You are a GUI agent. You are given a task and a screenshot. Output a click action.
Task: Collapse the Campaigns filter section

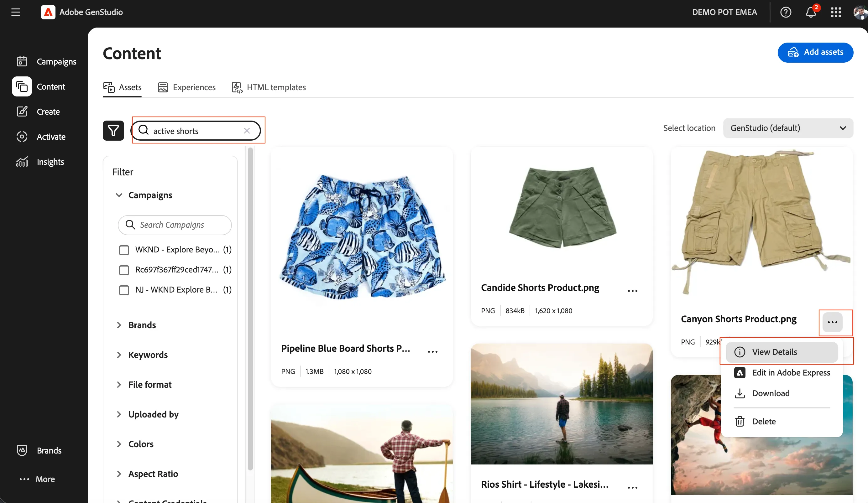pyautogui.click(x=119, y=195)
